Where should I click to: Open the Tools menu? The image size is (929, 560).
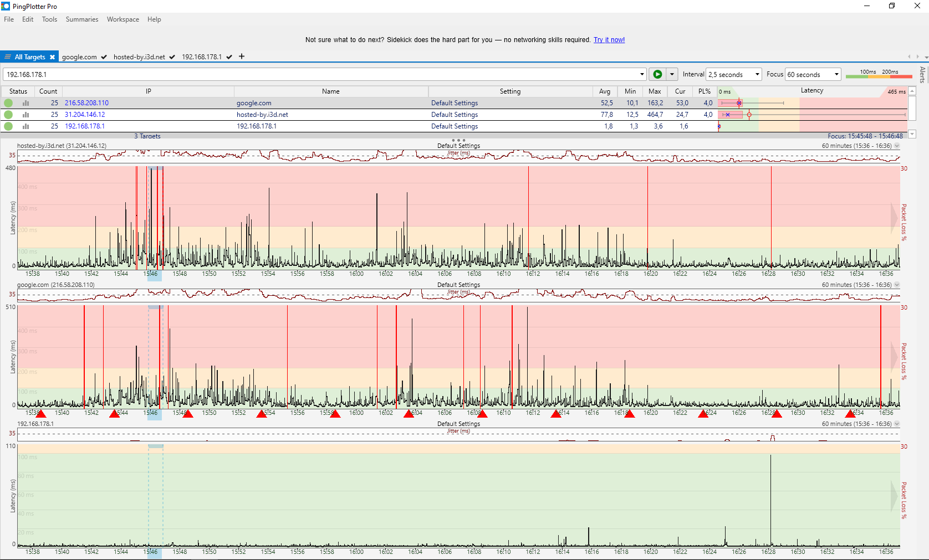(49, 19)
